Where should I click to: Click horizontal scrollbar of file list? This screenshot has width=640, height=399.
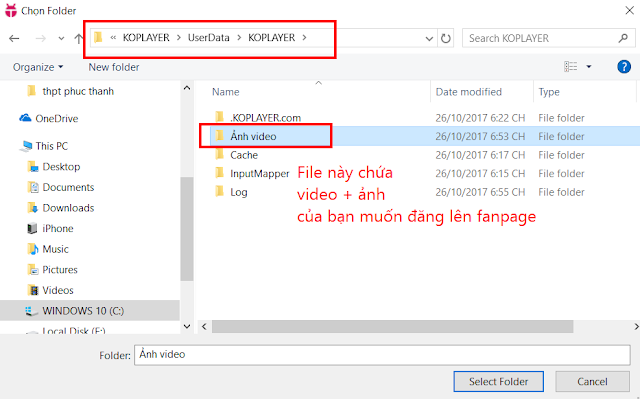(x=392, y=326)
